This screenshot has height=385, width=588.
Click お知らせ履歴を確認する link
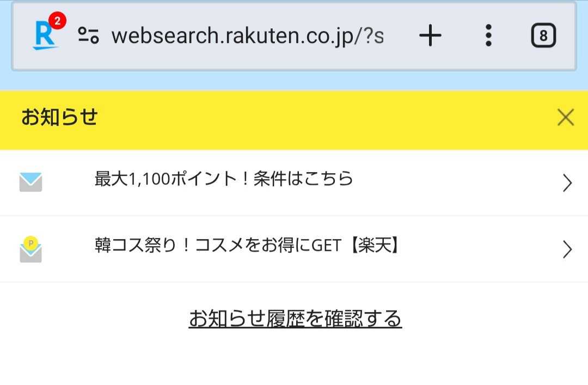[295, 319]
